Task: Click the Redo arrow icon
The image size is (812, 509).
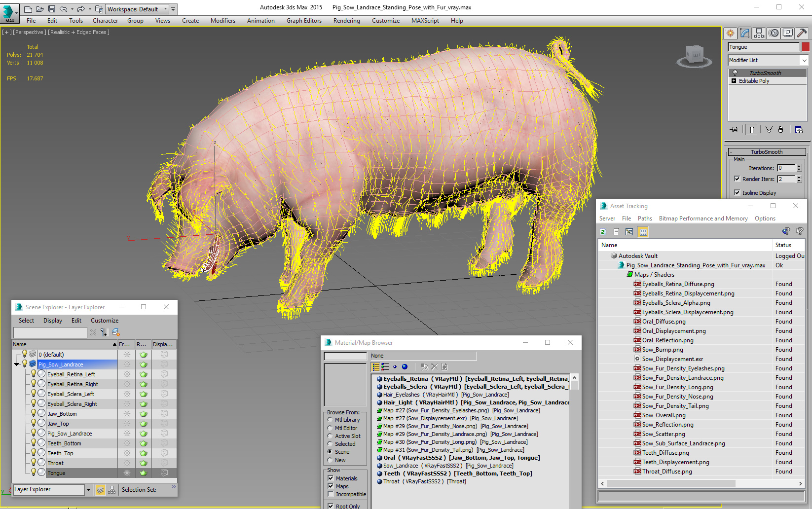Action: [80, 9]
